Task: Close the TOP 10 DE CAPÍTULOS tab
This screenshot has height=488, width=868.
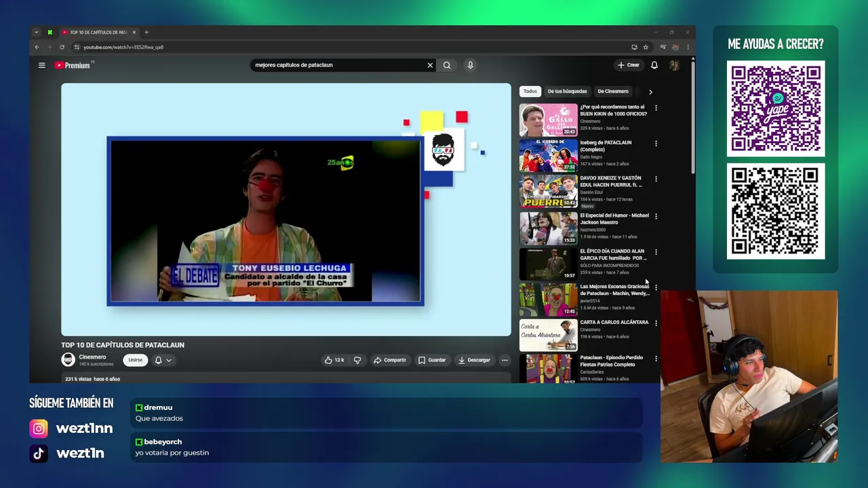Action: pyautogui.click(x=134, y=32)
